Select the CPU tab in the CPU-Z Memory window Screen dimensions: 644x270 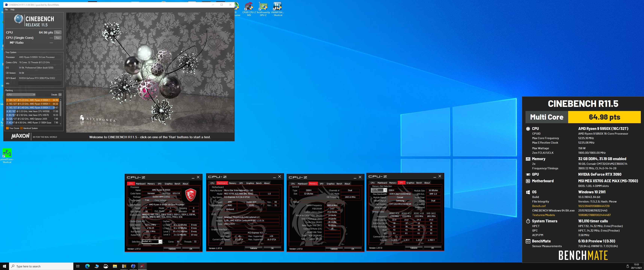[293, 184]
